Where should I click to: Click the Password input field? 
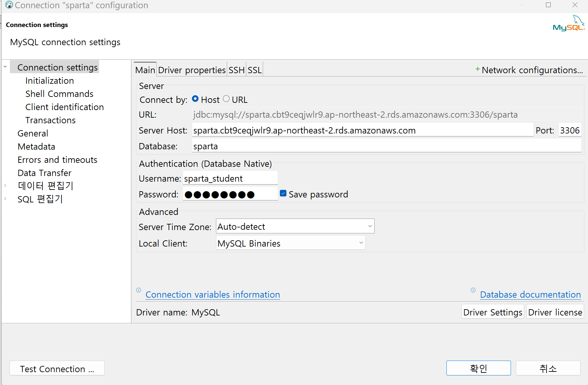230,194
